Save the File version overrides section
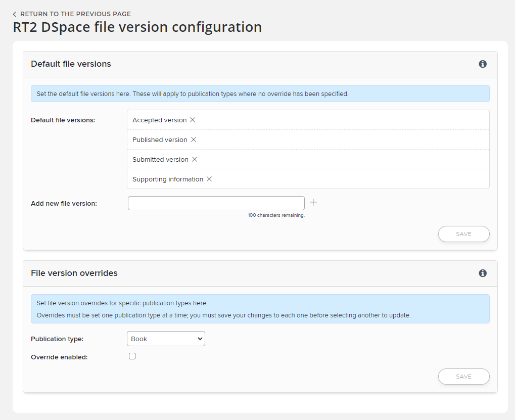Image resolution: width=515 pixels, height=420 pixels. click(463, 377)
